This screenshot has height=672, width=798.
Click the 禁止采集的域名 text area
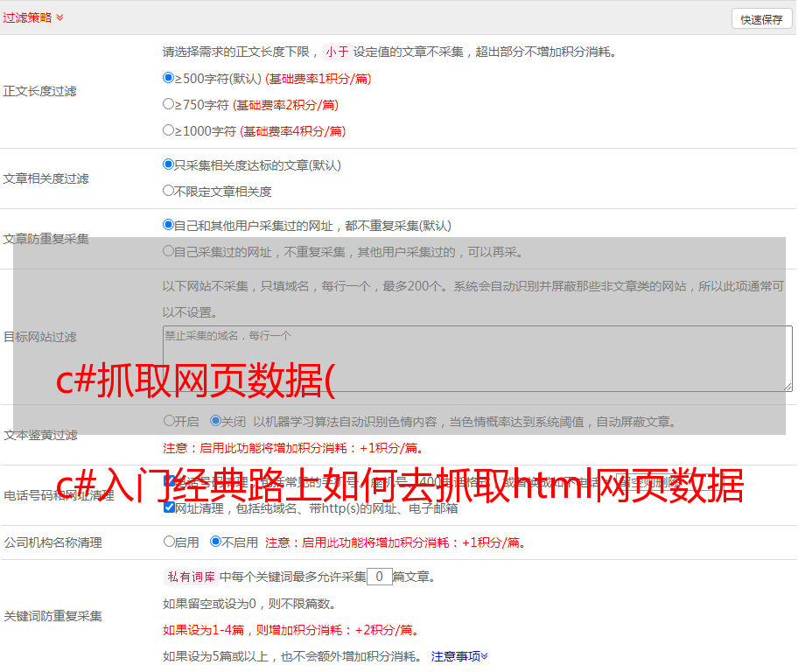(477, 358)
